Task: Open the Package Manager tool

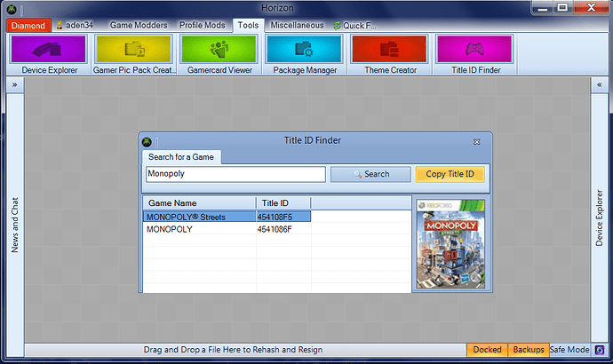Action: coord(304,54)
